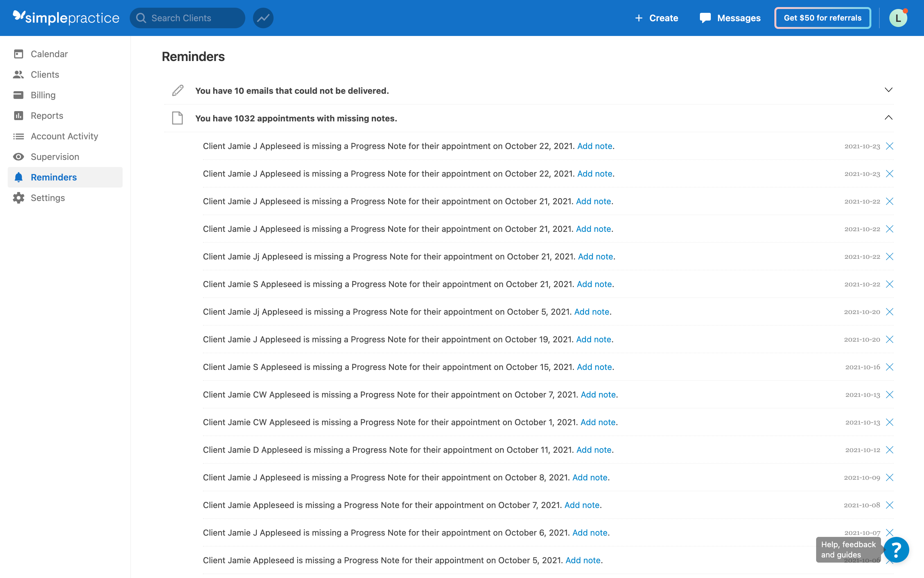Click the Billing card icon in the sidebar
This screenshot has height=578, width=924.
[18, 95]
